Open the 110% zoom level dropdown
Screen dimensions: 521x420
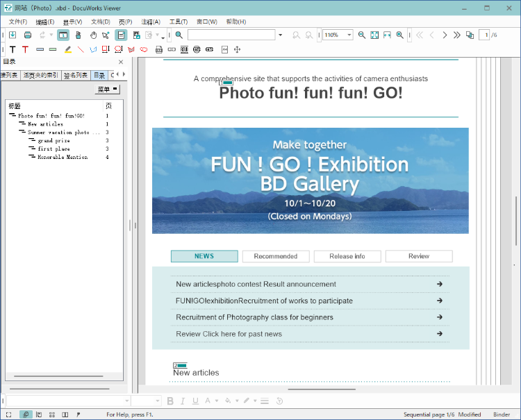tap(349, 35)
